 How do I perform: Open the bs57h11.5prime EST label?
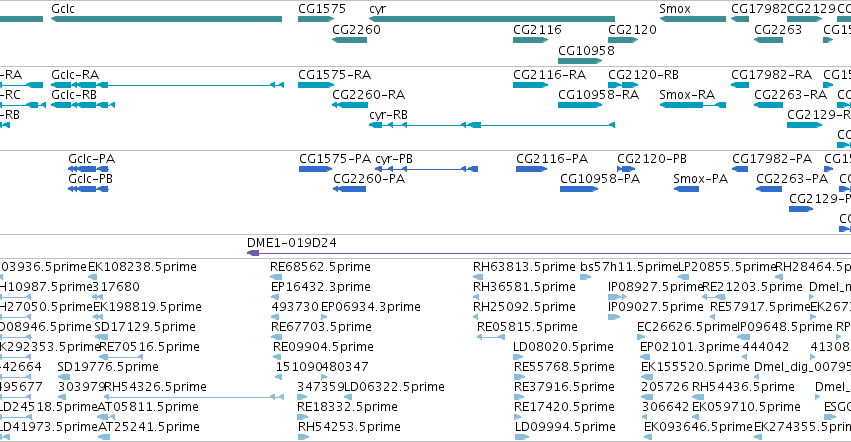pos(630,267)
